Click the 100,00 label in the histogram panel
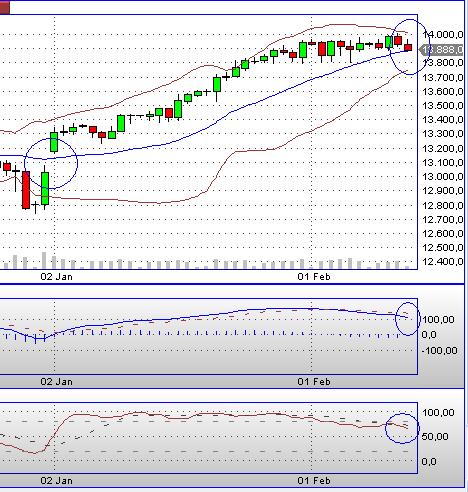The height and width of the screenshot is (492, 468). pos(438,320)
